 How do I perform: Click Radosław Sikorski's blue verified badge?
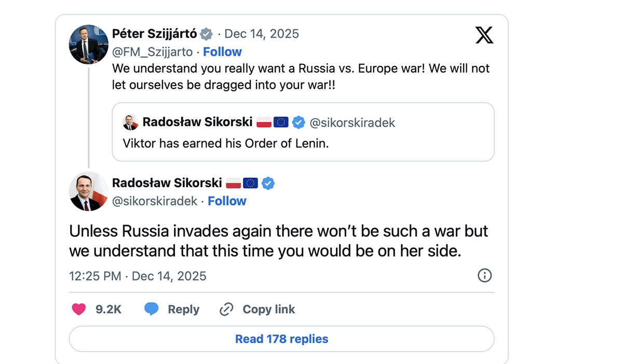pos(268,183)
